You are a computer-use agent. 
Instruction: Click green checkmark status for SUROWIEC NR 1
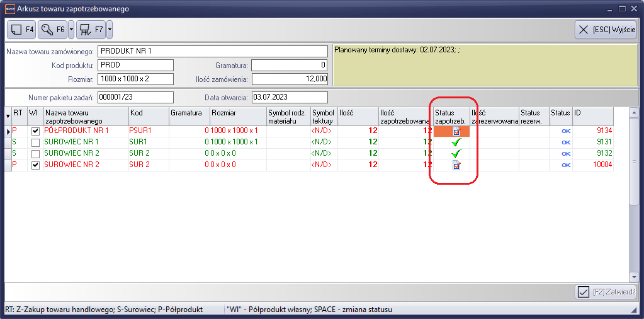(456, 142)
